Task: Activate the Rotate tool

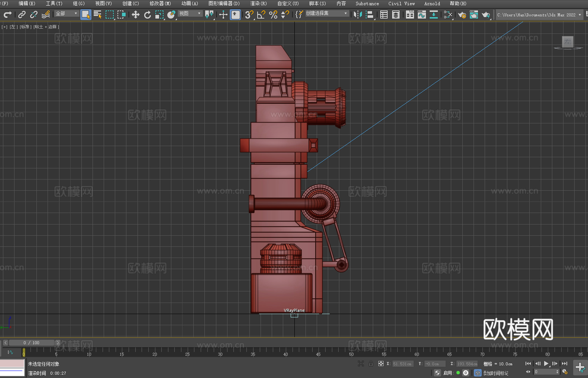Action: pyautogui.click(x=148, y=15)
